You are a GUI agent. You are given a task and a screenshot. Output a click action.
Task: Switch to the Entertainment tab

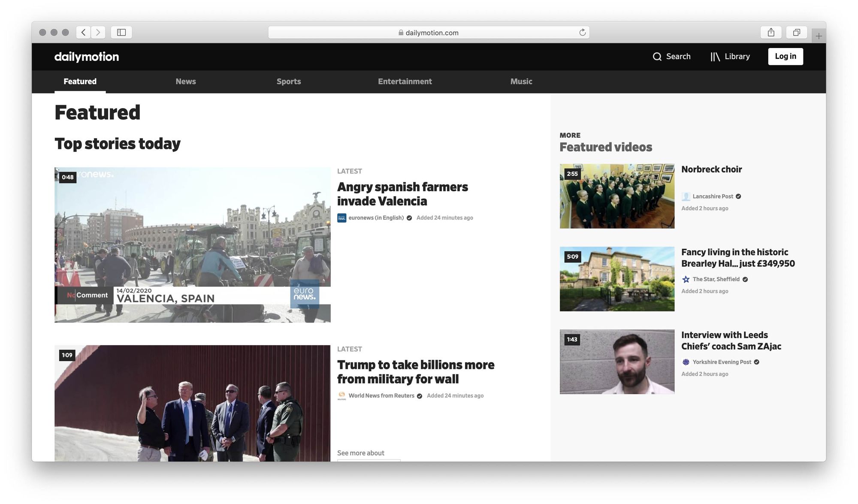coord(405,81)
